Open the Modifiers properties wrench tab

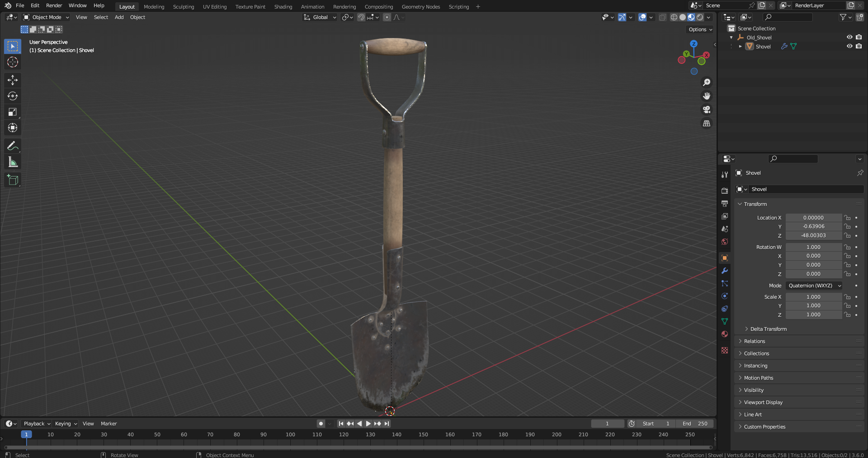coord(725,271)
